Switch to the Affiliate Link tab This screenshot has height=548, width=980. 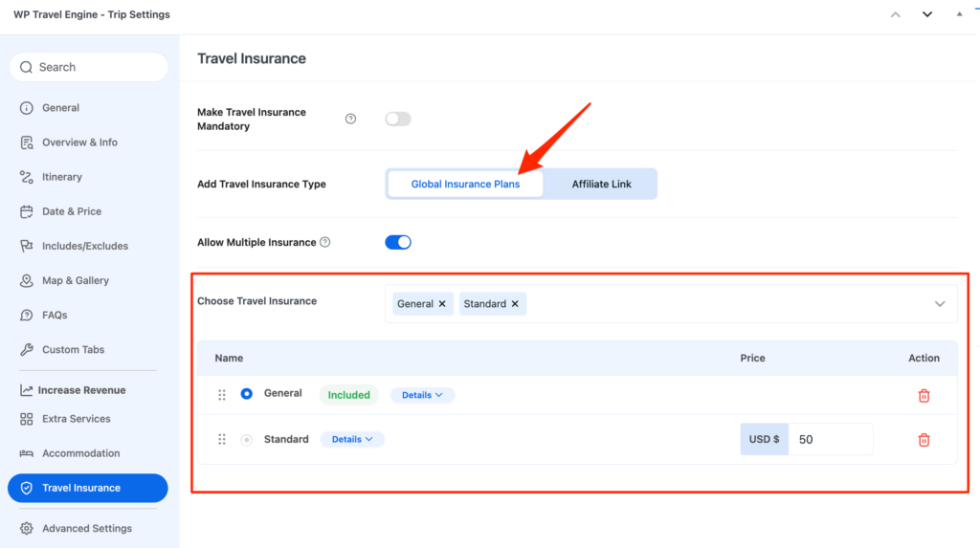click(601, 184)
